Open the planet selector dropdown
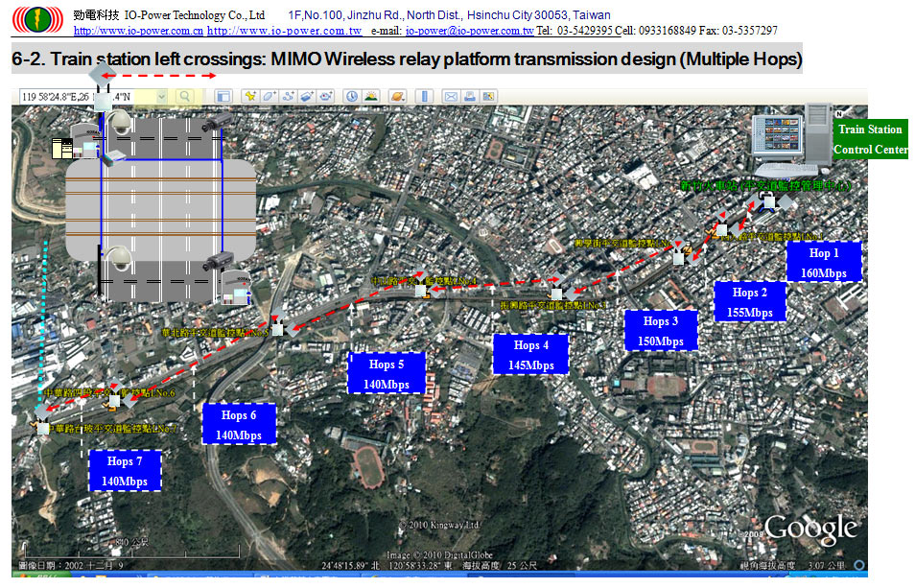 (396, 96)
